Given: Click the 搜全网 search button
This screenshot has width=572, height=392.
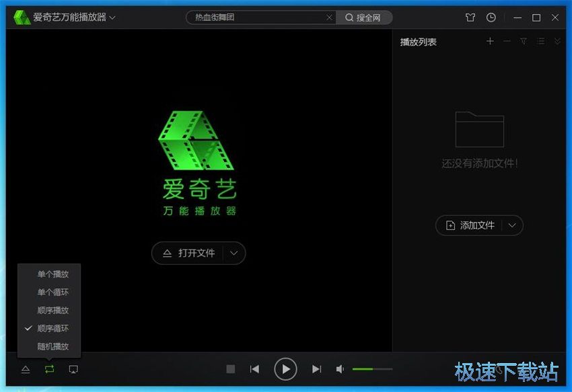Looking at the screenshot, I should (x=363, y=17).
